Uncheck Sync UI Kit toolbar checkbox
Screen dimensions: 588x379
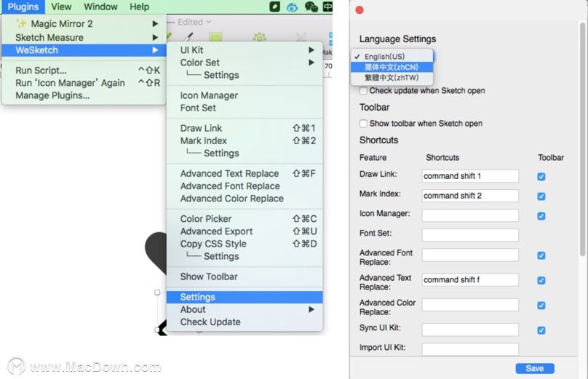541,330
